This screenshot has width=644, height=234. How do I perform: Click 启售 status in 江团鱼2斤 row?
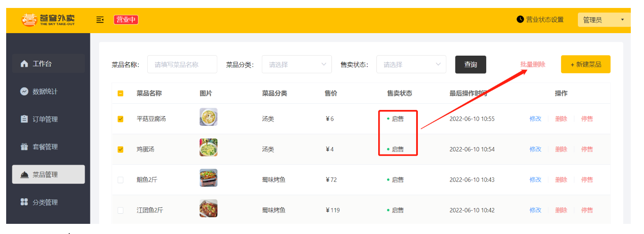tap(395, 210)
